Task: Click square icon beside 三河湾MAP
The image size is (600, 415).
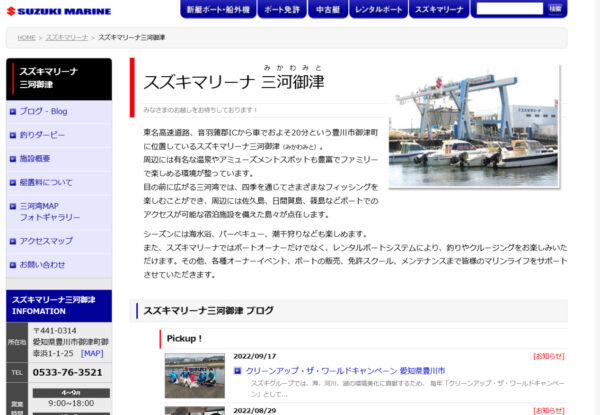Action: (x=13, y=207)
